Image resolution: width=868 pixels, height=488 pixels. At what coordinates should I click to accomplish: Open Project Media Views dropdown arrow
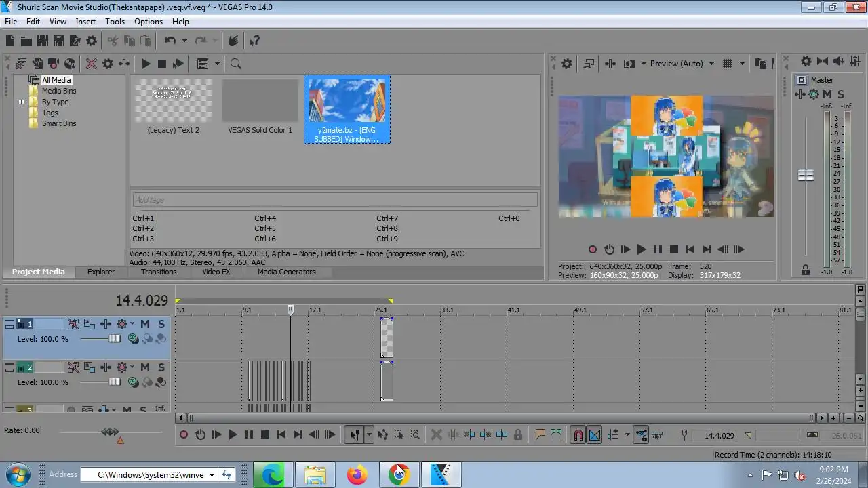pyautogui.click(x=217, y=64)
